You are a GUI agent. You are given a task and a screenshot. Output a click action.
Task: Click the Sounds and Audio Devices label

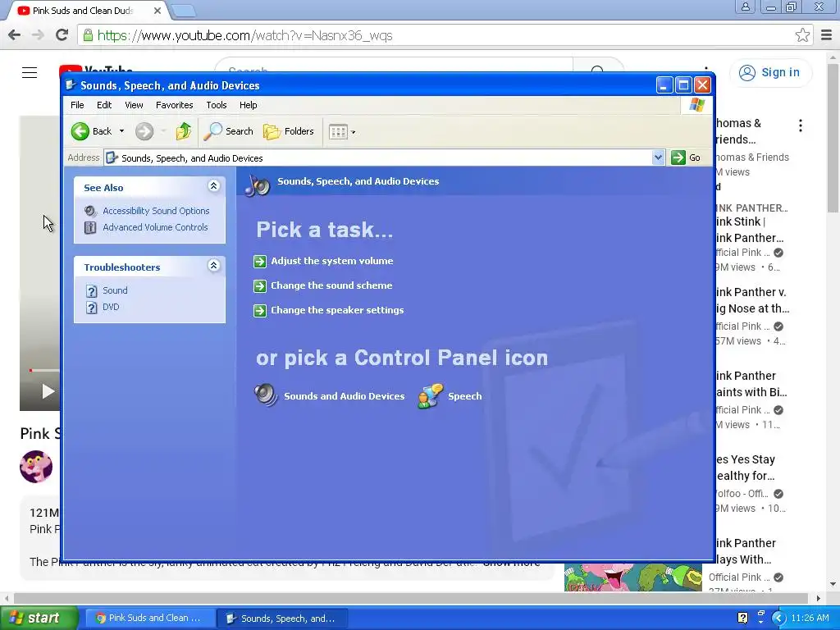coord(345,396)
